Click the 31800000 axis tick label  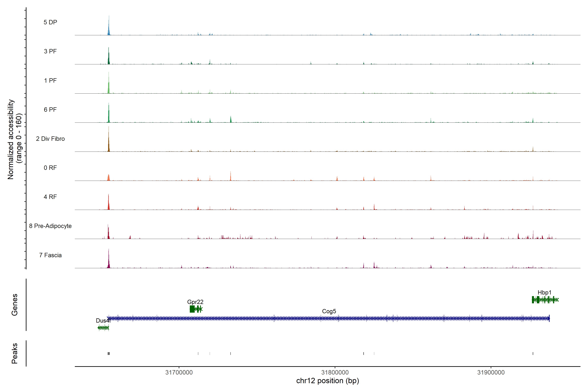(335, 372)
